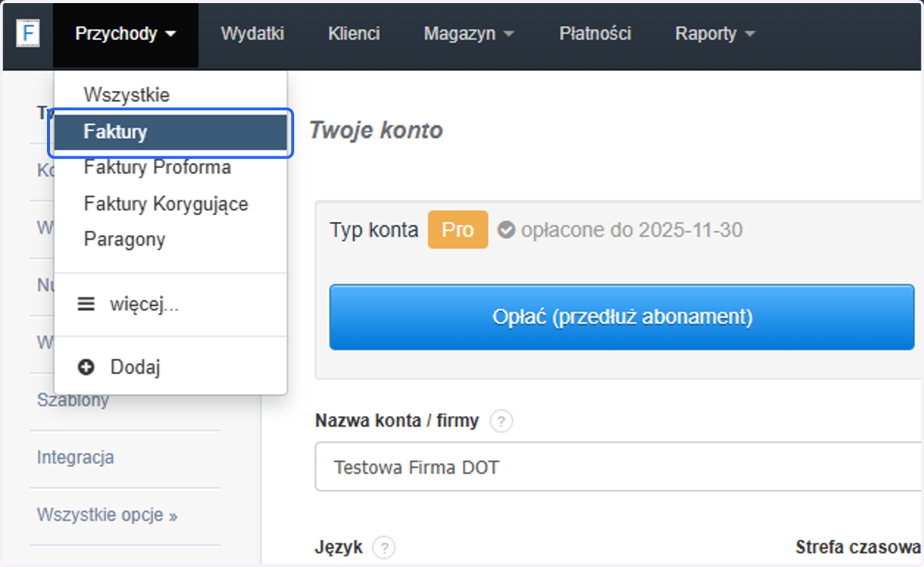Click help icon next to Nazwa konta / firmy

click(501, 421)
